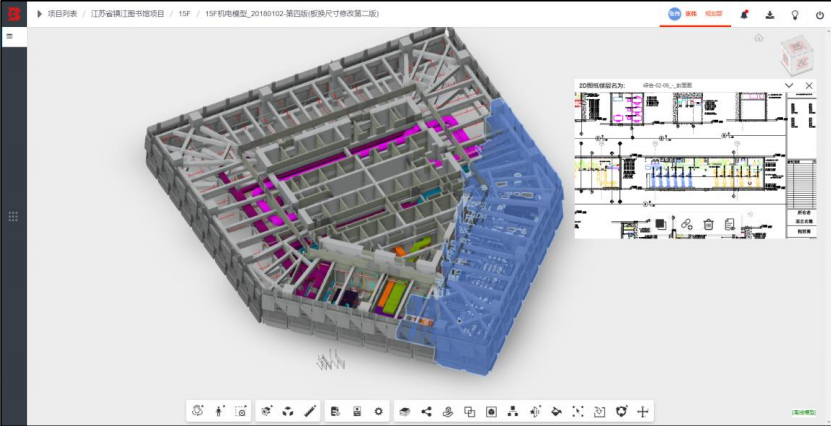Image resolution: width=831 pixels, height=426 pixels.
Task: Click the framed snapshot icon
Action: click(491, 411)
